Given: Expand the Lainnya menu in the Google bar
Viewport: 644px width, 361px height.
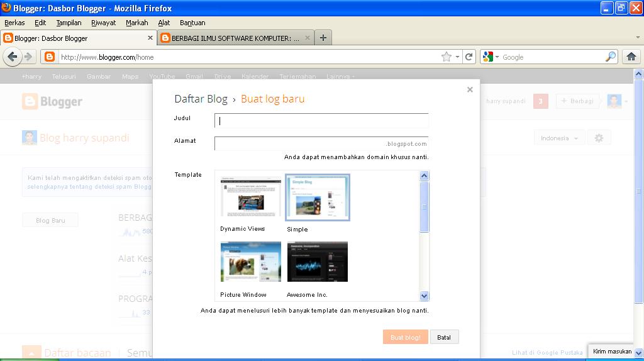Looking at the screenshot, I should (340, 76).
